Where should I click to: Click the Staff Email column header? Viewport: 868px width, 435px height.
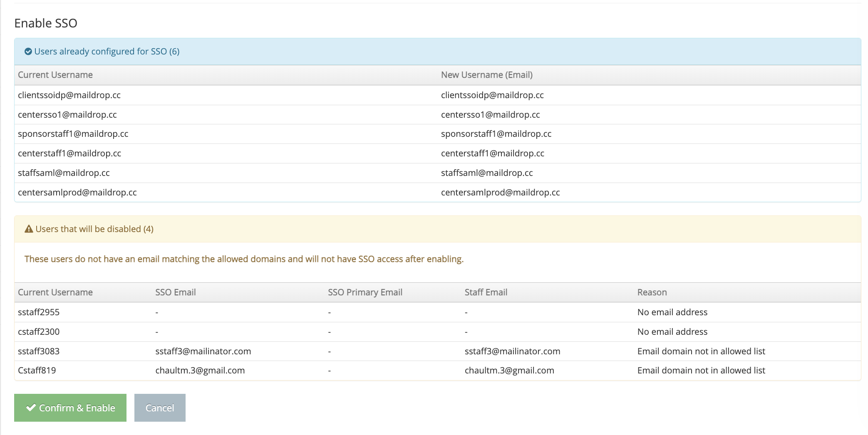click(x=486, y=292)
